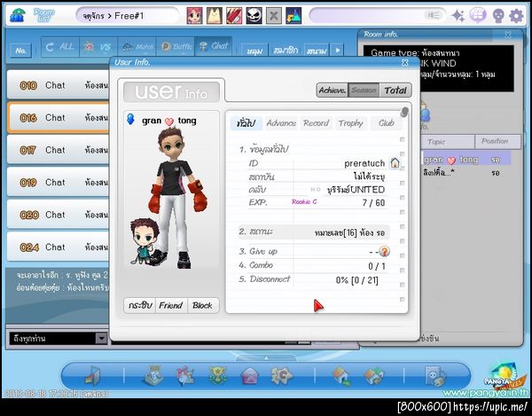The image size is (532, 416).
Task: Select room 017 Chat
Action: [x=58, y=150]
